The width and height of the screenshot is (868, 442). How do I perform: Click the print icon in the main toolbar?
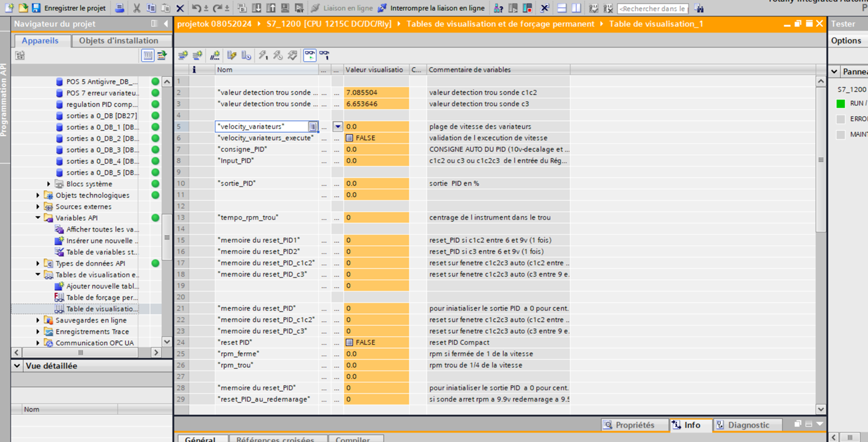(120, 8)
